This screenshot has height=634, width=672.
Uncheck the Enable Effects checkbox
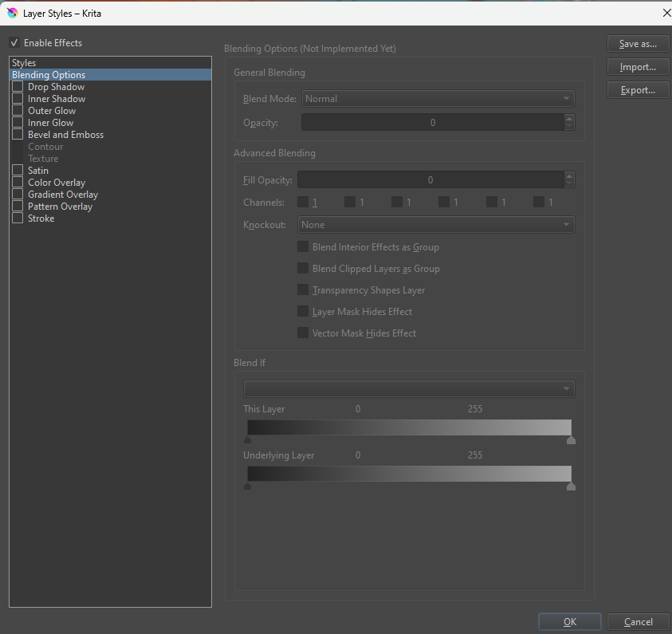coord(14,43)
